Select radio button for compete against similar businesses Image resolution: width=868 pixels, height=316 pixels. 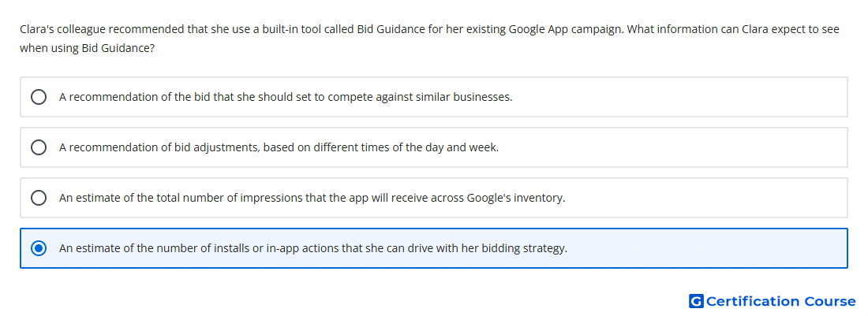(x=38, y=97)
